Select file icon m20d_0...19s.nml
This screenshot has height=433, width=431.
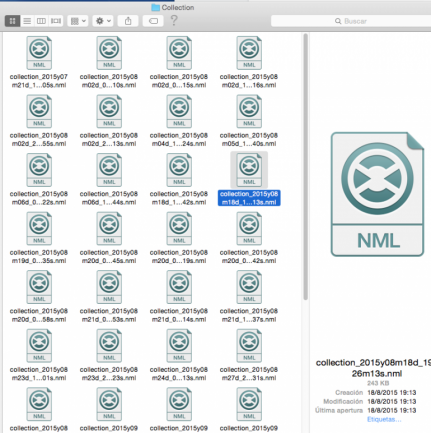[x=179, y=229]
